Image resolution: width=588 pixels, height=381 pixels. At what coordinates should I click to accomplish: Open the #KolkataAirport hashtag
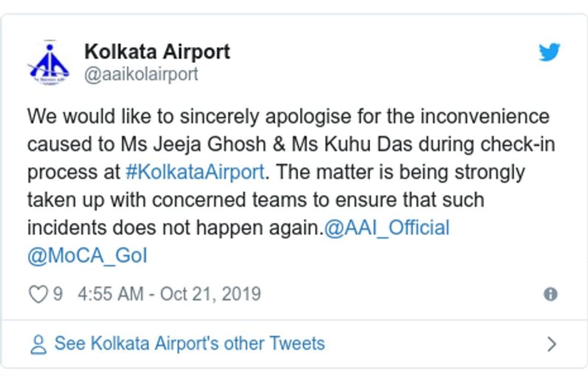click(195, 172)
